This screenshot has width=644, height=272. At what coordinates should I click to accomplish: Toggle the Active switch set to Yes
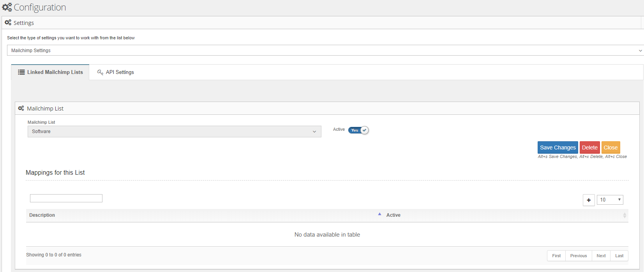point(358,130)
